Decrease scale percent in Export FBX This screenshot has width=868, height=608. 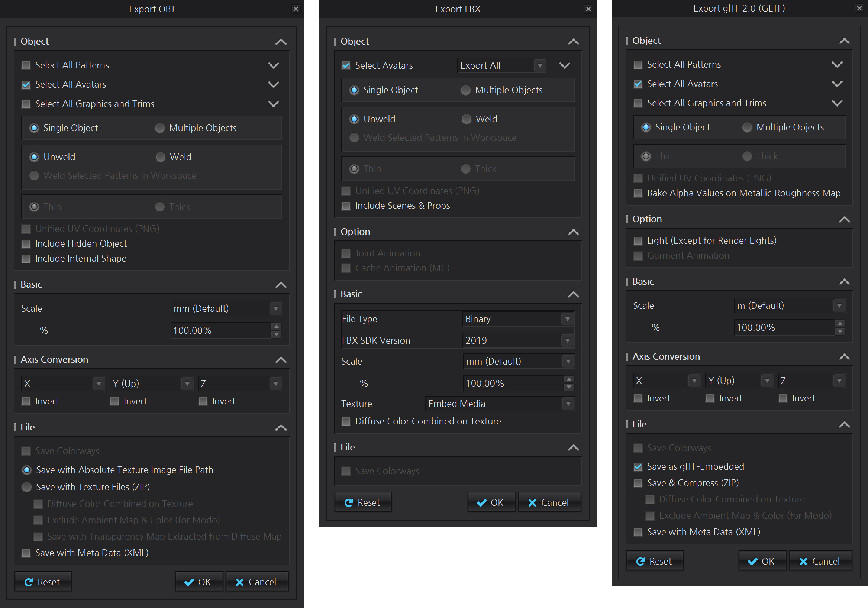pos(569,387)
